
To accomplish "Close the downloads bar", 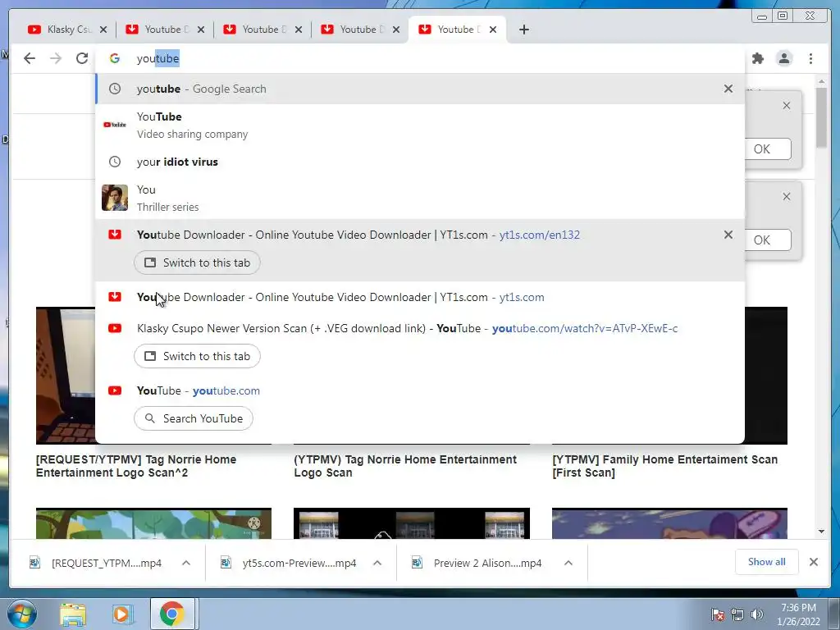I will point(813,562).
